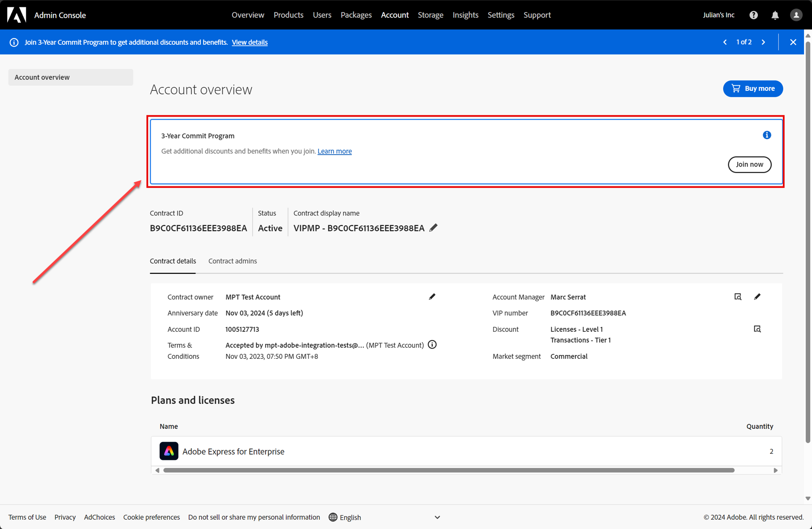Image resolution: width=812 pixels, height=529 pixels.
Task: Open the View details banner link
Action: pyautogui.click(x=250, y=42)
